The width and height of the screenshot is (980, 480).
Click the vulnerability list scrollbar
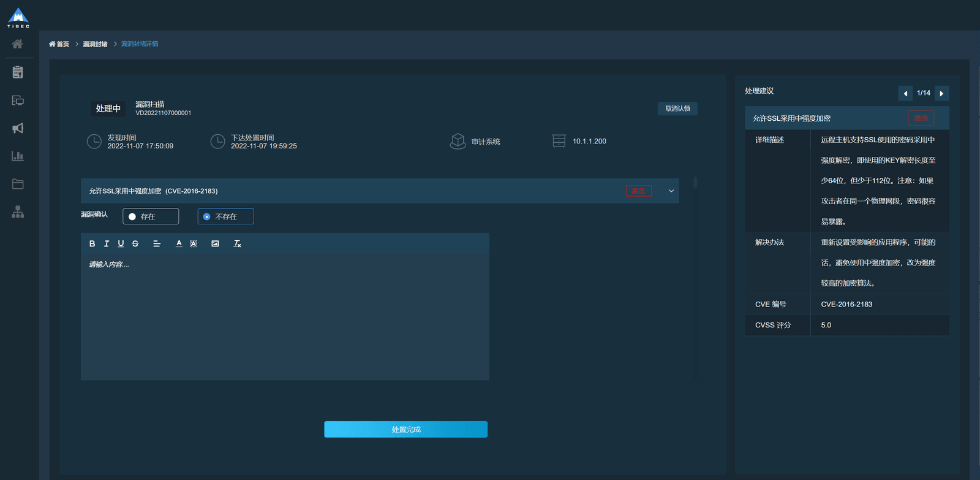pyautogui.click(x=695, y=183)
